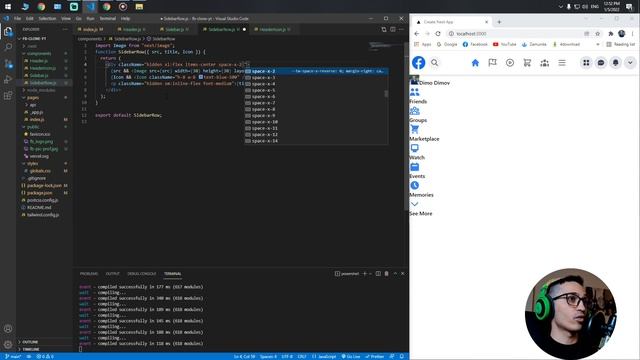Viewport: 640px width, 360px height.
Task: Collapse the public folder in Explorer
Action: tap(33, 127)
